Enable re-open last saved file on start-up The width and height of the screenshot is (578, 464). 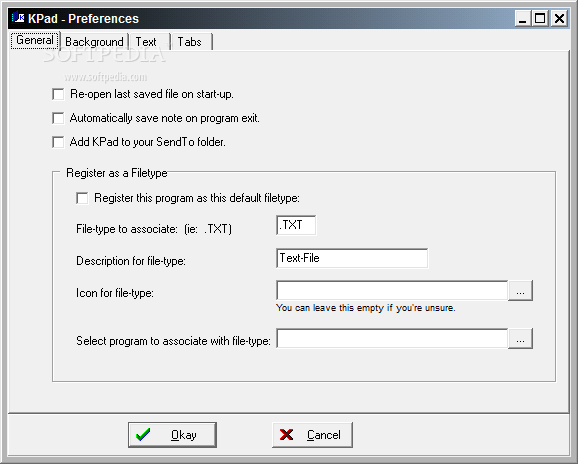click(x=58, y=94)
